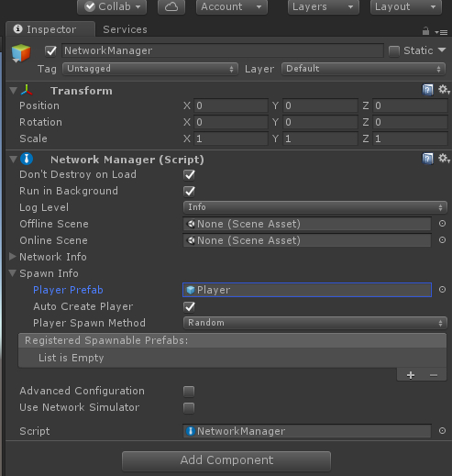
Task: Open the cloud services button
Action: 171,6
